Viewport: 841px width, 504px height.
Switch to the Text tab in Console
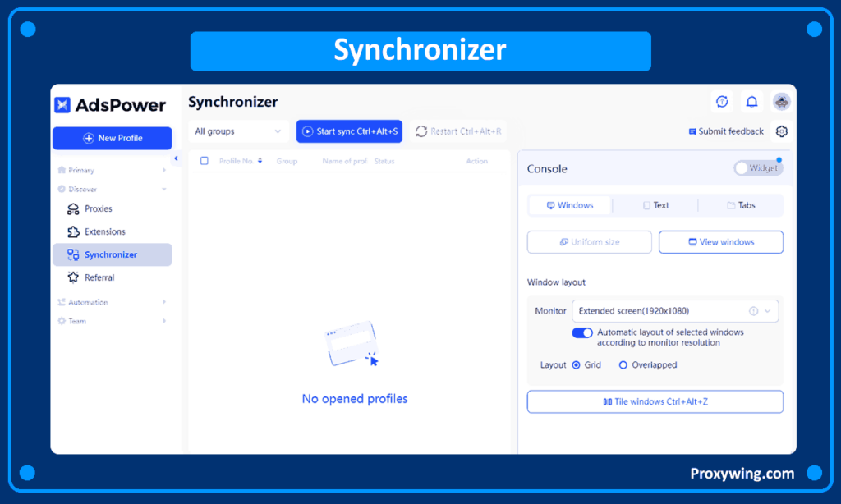pos(655,205)
